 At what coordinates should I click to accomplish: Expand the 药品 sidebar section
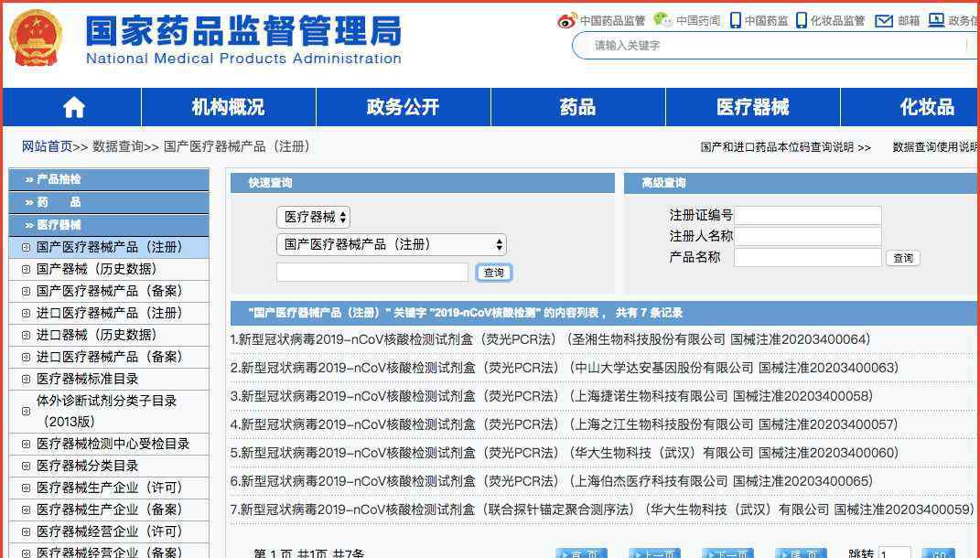click(109, 202)
